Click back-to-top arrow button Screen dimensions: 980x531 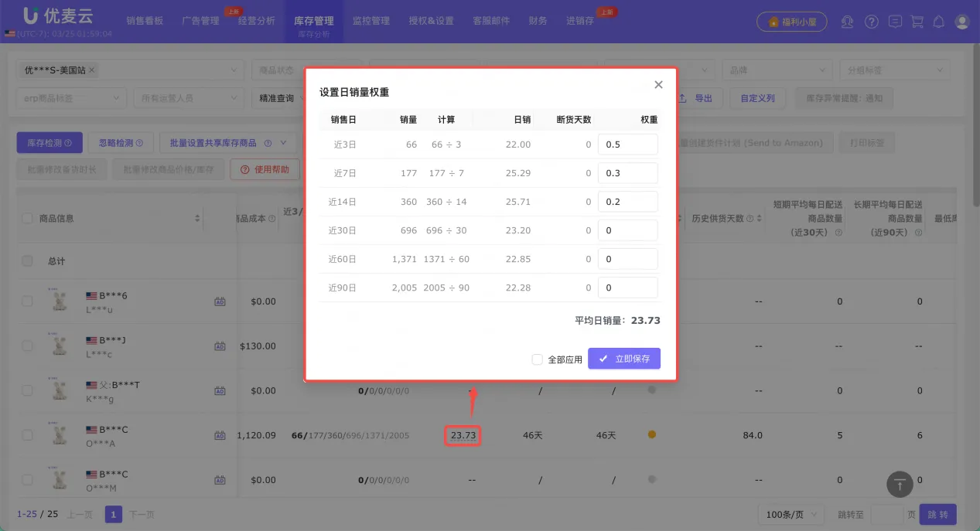click(x=900, y=484)
